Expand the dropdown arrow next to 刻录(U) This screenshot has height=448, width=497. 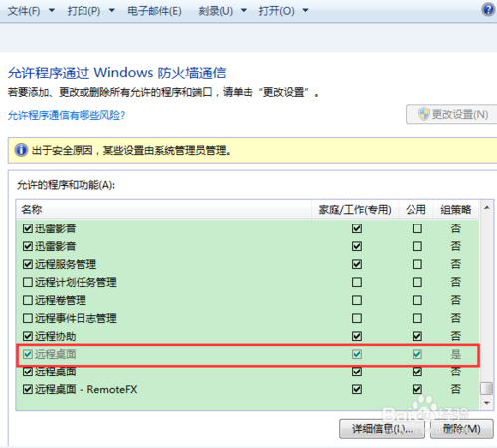tap(244, 11)
